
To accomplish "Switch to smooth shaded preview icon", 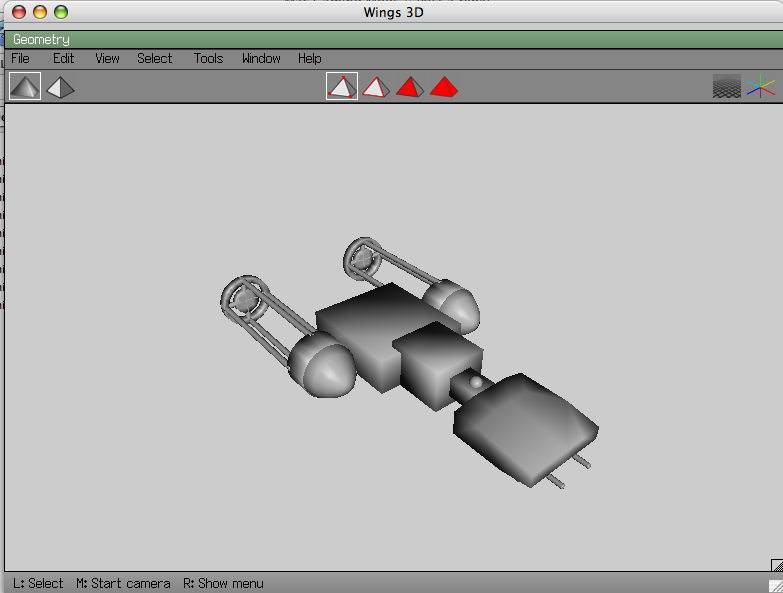I will point(60,87).
